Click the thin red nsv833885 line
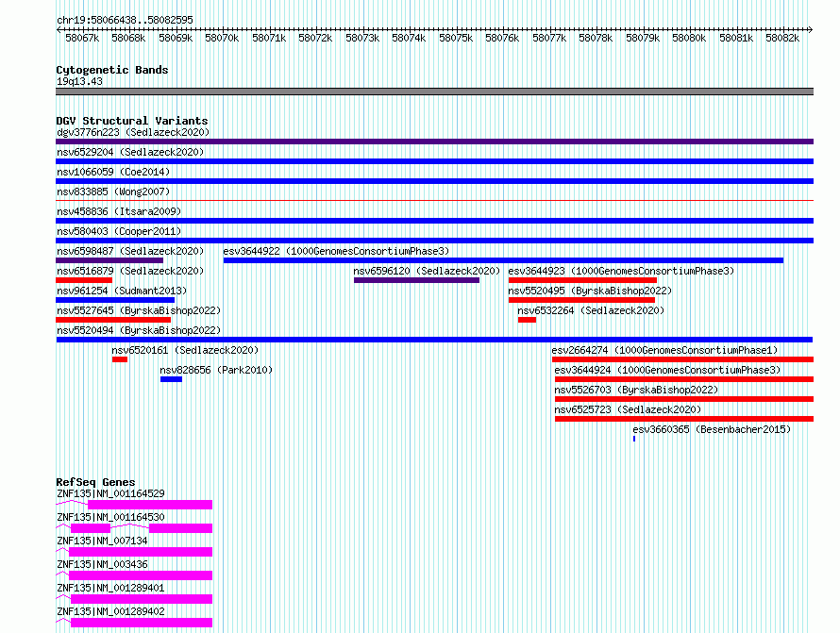Image resolution: width=840 pixels, height=633 pixels. click(434, 201)
